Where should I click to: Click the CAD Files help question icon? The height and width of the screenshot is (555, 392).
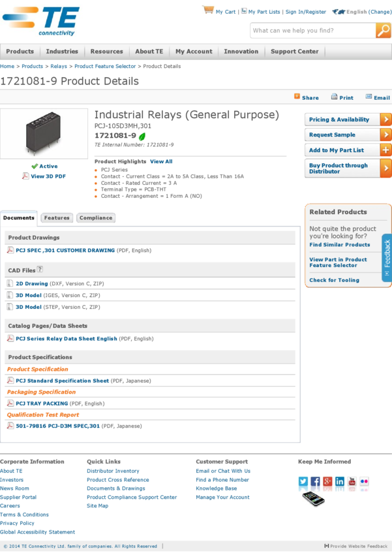click(x=40, y=269)
